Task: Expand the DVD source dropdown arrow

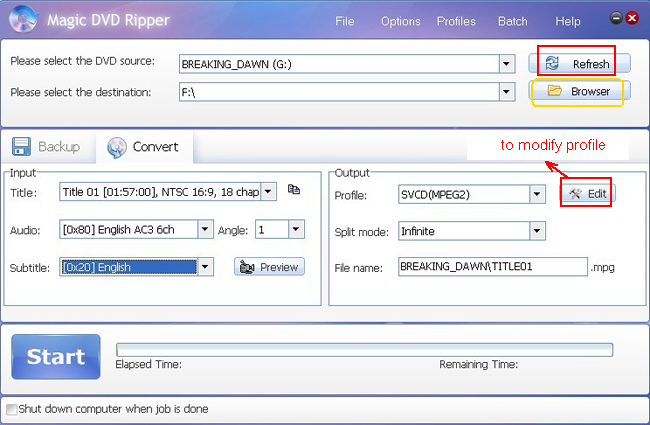Action: click(x=507, y=64)
